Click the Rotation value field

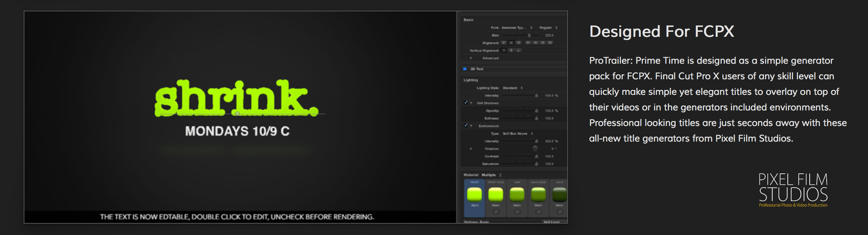[x=554, y=149]
